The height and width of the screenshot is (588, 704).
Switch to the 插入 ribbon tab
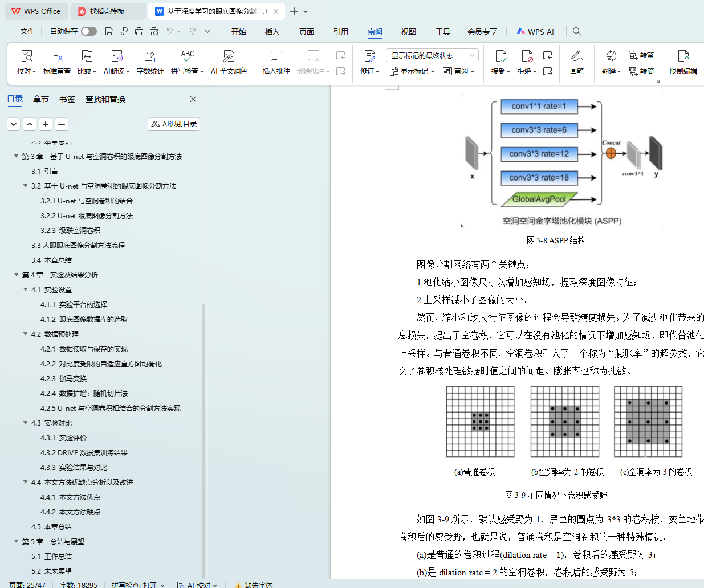click(272, 32)
